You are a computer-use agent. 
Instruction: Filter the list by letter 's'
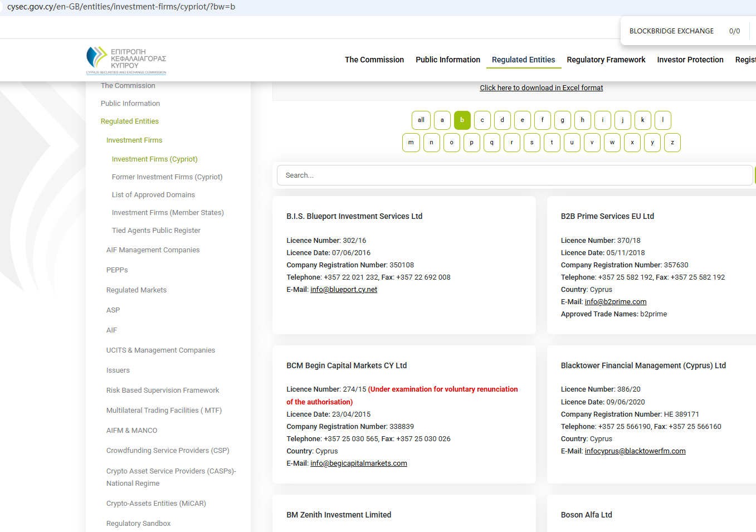click(531, 143)
